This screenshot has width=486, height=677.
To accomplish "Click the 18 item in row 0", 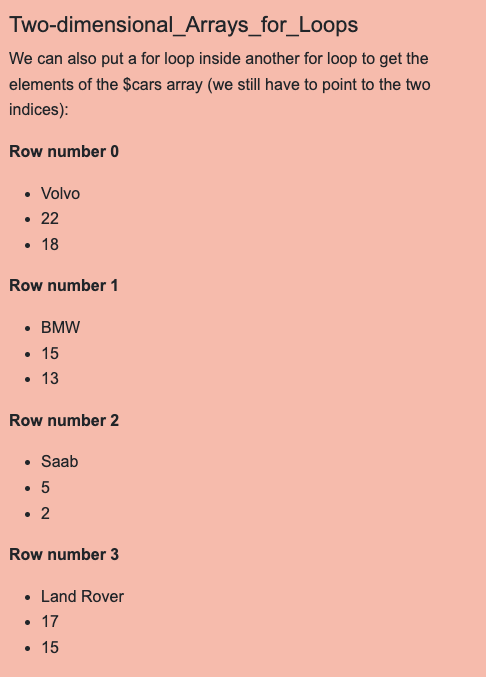I will click(x=50, y=245).
